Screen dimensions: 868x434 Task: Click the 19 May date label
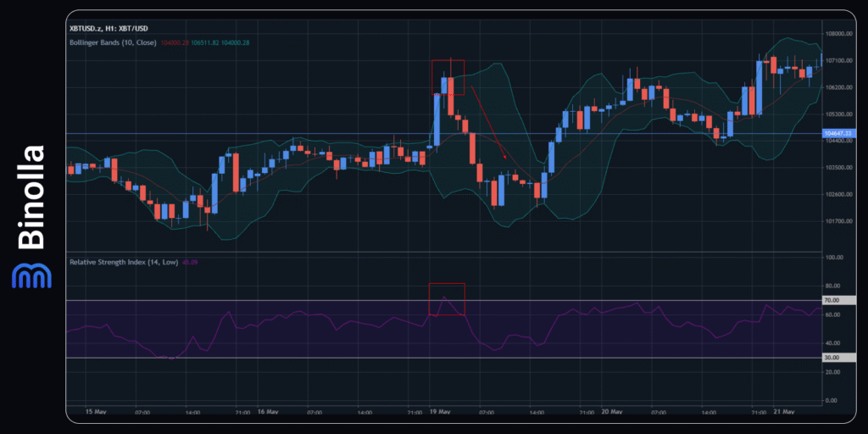click(x=439, y=412)
